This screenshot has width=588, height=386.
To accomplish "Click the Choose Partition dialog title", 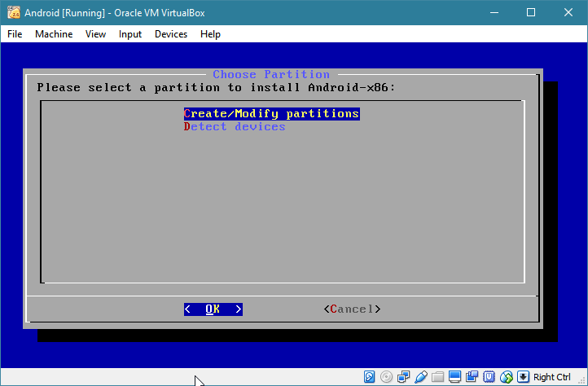I will click(x=271, y=74).
